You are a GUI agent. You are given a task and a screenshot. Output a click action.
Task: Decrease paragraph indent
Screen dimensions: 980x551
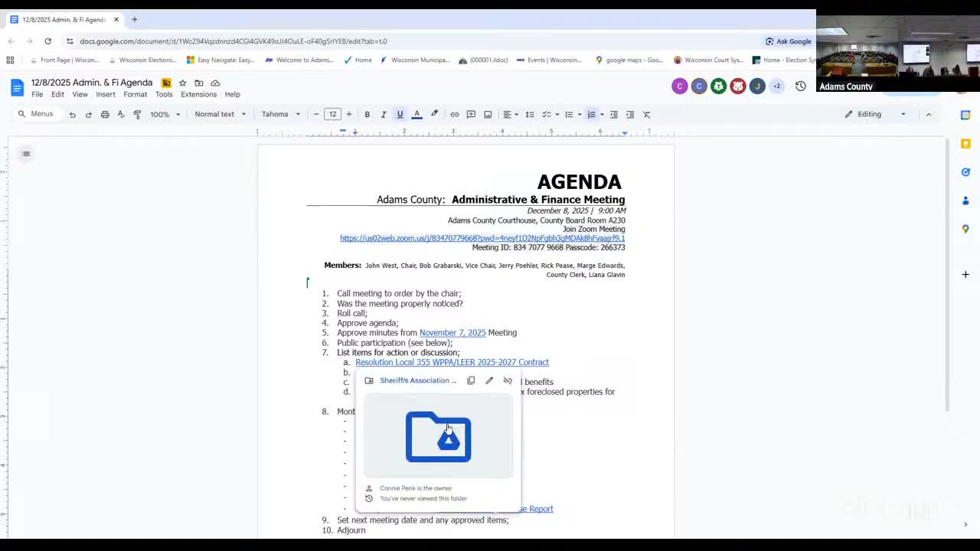614,115
